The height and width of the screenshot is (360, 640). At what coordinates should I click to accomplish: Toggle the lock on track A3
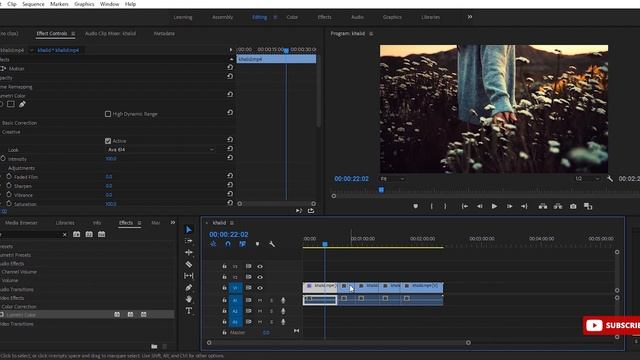(x=224, y=322)
